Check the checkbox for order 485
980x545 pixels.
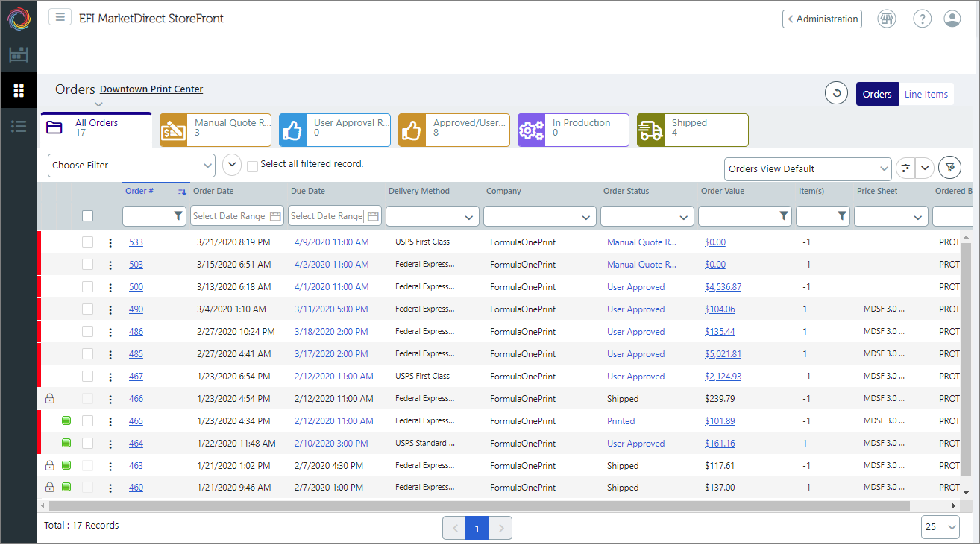pos(88,354)
